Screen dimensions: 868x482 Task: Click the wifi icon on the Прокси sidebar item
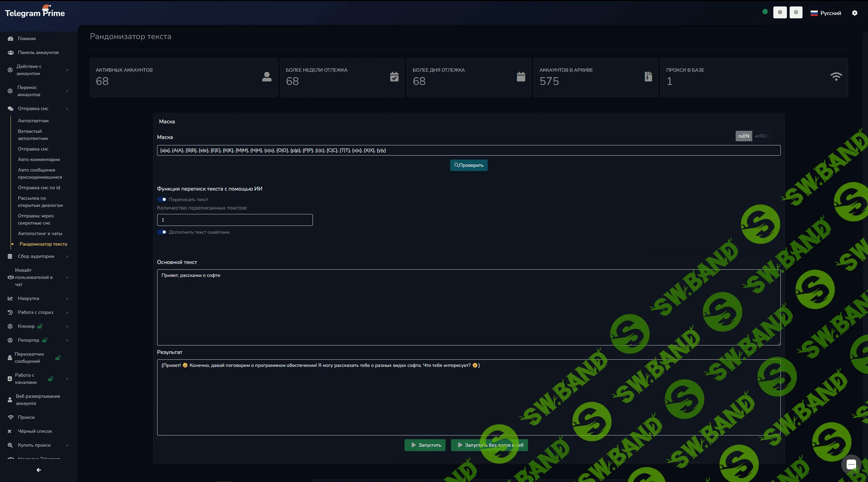[x=11, y=417]
